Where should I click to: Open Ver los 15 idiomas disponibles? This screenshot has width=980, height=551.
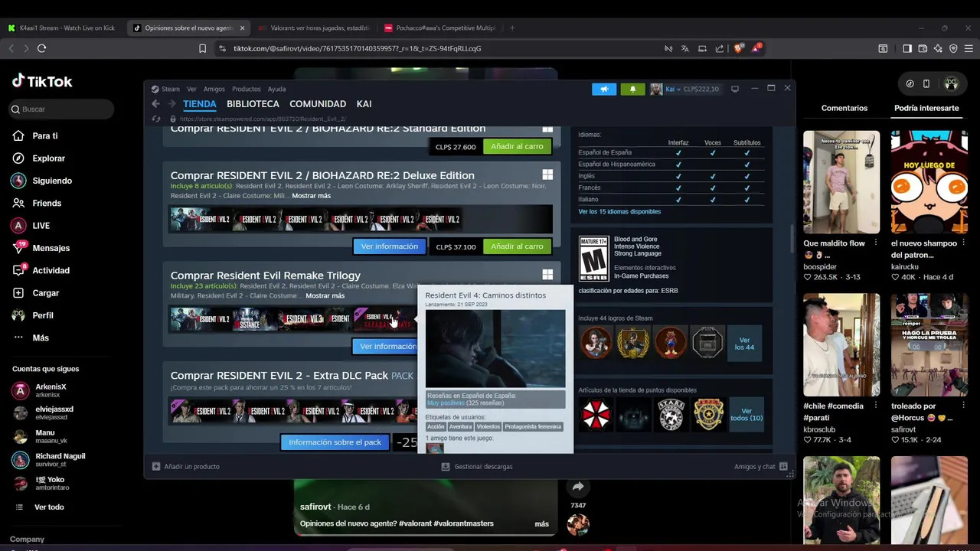coord(619,211)
